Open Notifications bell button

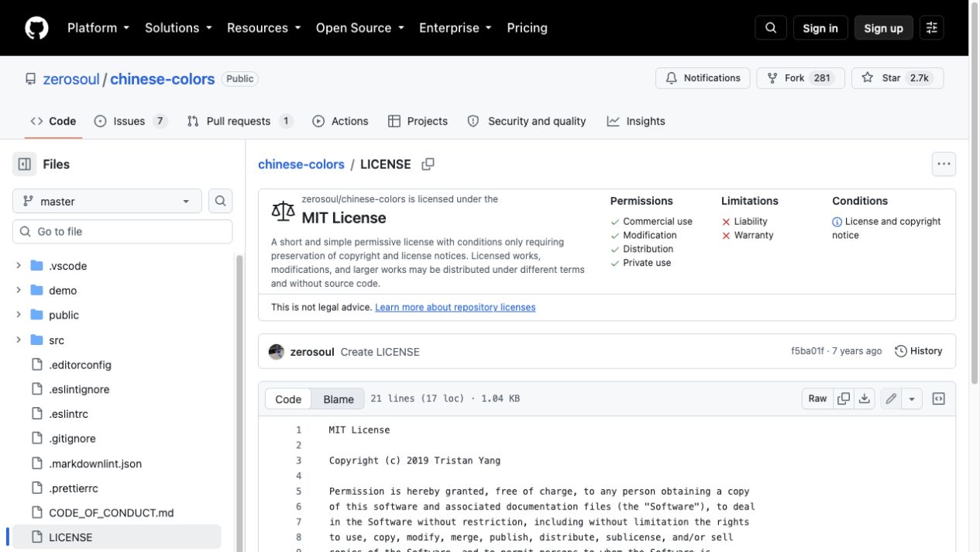tap(703, 78)
